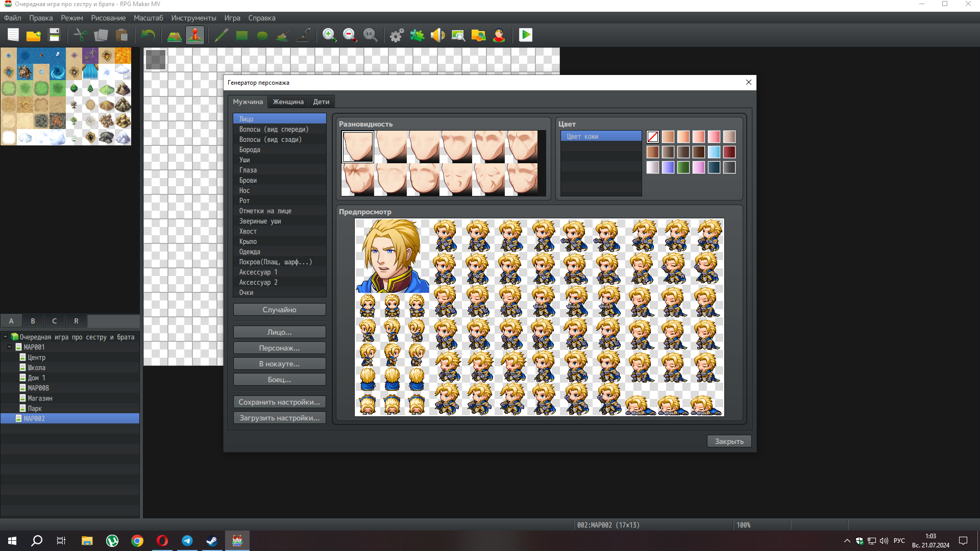
Task: Click the Случайно button
Action: [x=279, y=310]
